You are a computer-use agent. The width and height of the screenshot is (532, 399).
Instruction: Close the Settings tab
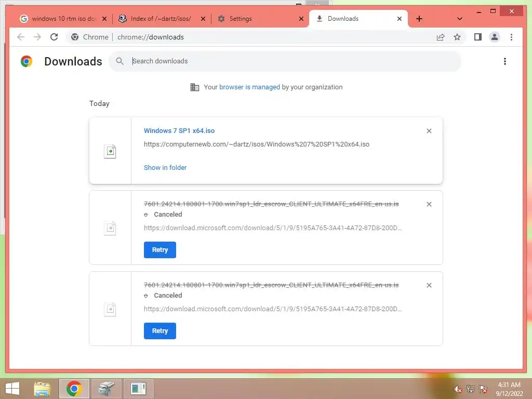pyautogui.click(x=301, y=19)
